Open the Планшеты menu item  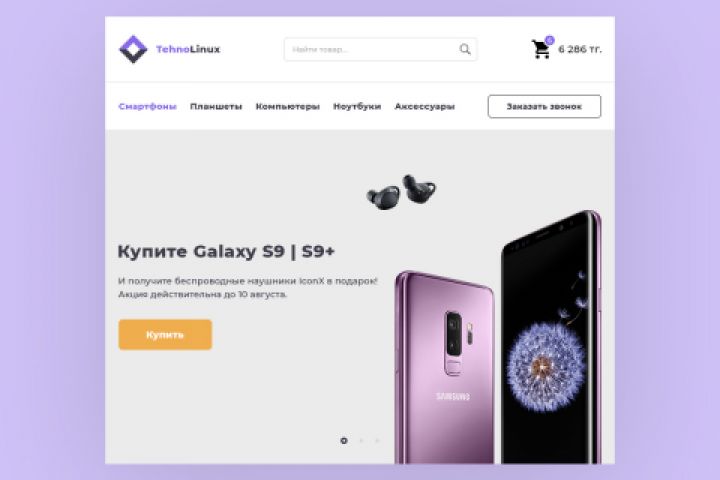tap(216, 107)
